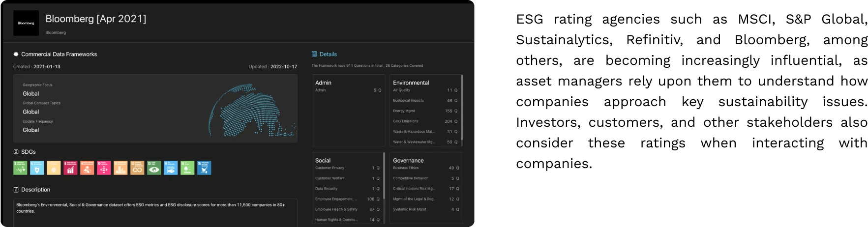Click the SDG 13 Climate Action eye icon
Image resolution: width=868 pixels, height=227 pixels.
pyautogui.click(x=154, y=168)
